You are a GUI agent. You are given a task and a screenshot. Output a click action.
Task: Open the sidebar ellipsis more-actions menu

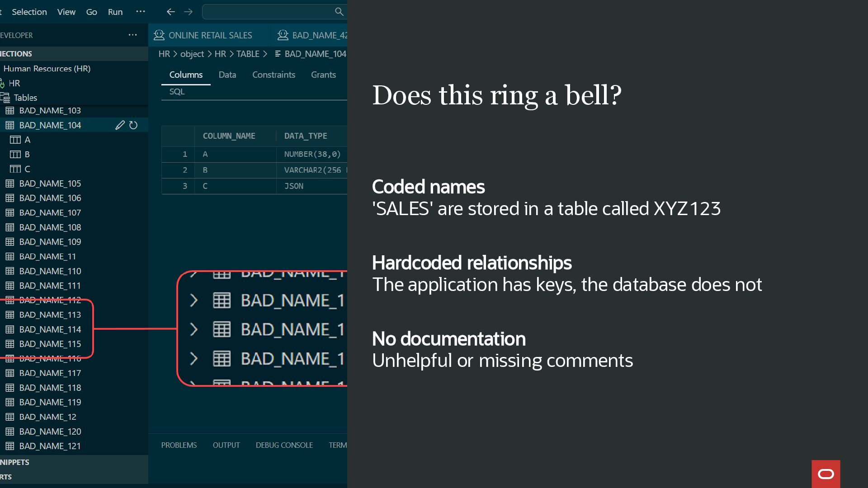click(x=132, y=35)
